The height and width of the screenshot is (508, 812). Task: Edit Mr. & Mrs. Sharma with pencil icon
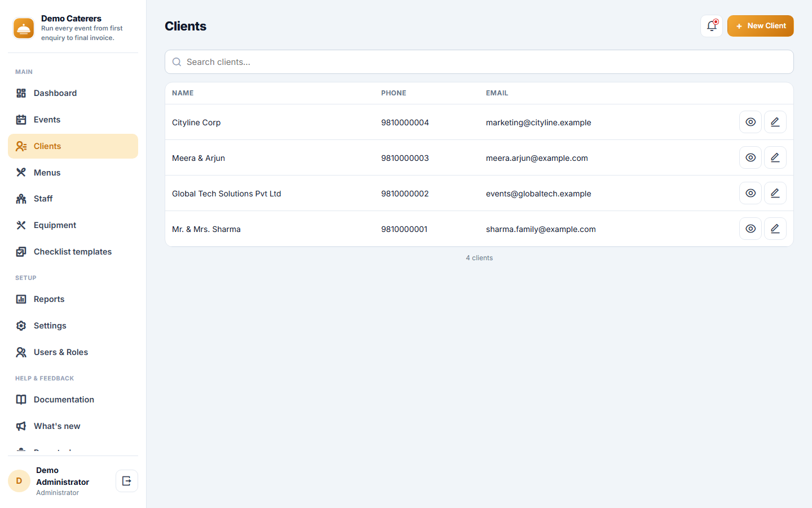tap(775, 229)
